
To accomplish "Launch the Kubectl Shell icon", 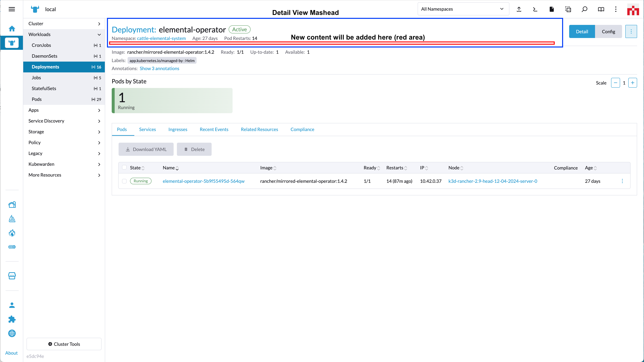I will click(x=535, y=9).
